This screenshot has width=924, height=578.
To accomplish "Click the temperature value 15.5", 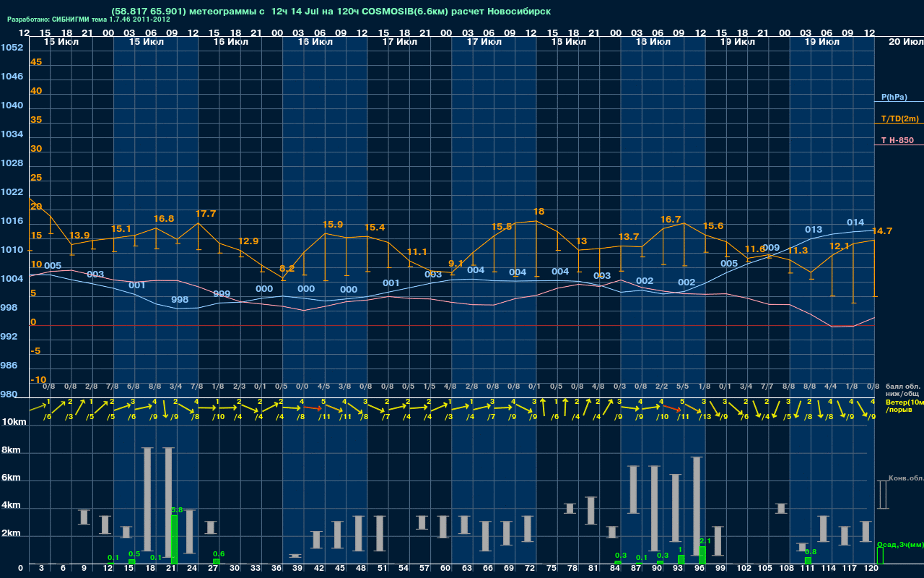I will pos(502,227).
